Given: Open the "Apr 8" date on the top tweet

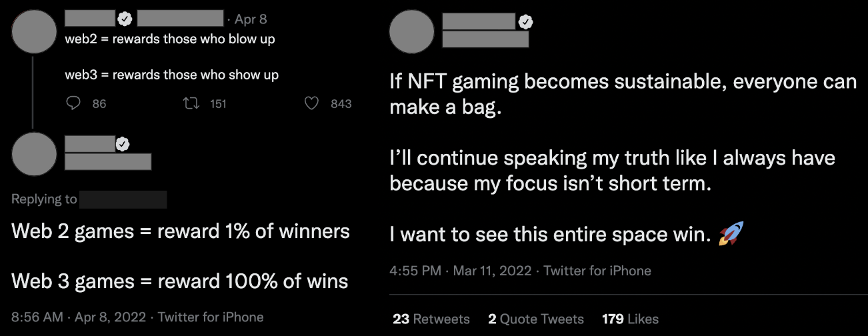Looking at the screenshot, I should (x=251, y=20).
